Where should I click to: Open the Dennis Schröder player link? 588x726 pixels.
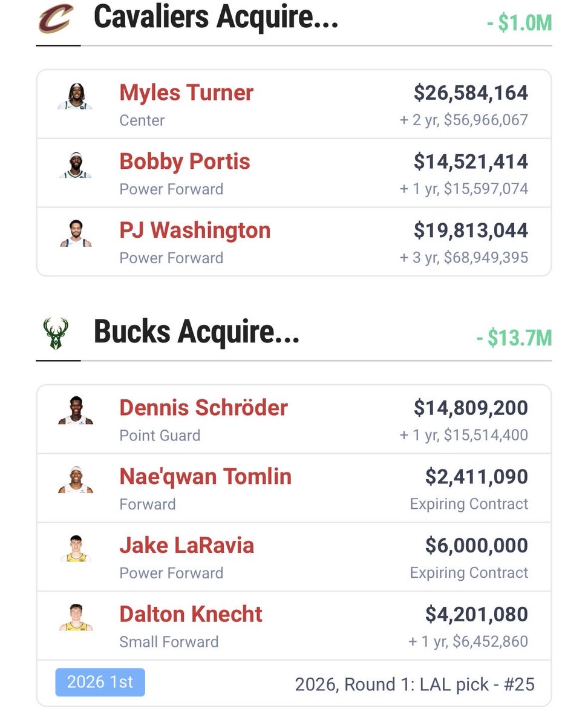click(203, 408)
